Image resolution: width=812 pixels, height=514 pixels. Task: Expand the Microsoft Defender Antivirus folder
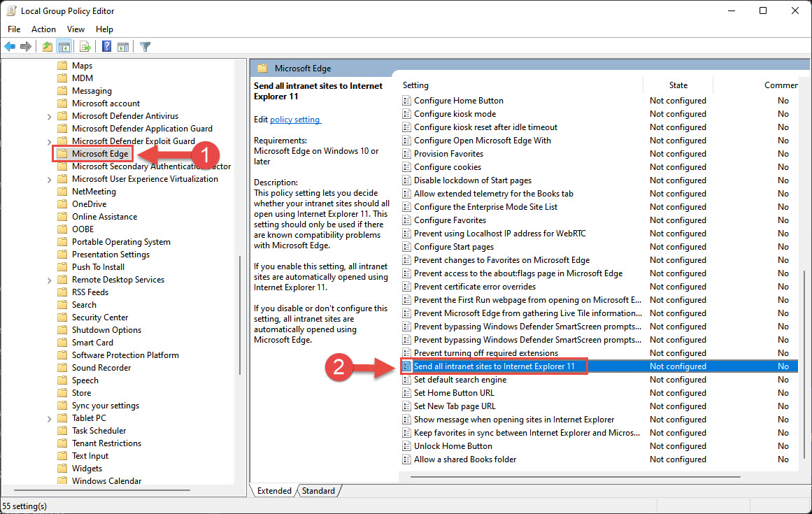pos(49,117)
